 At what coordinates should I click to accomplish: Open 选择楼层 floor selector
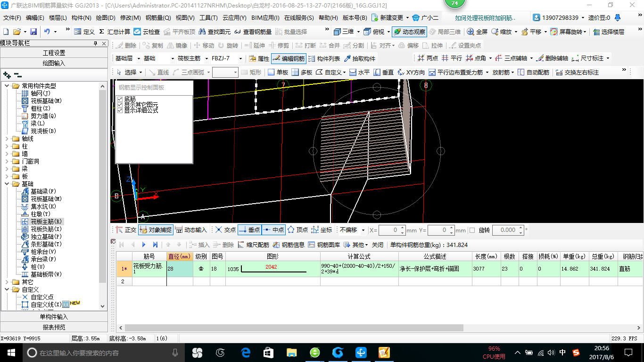[609, 32]
